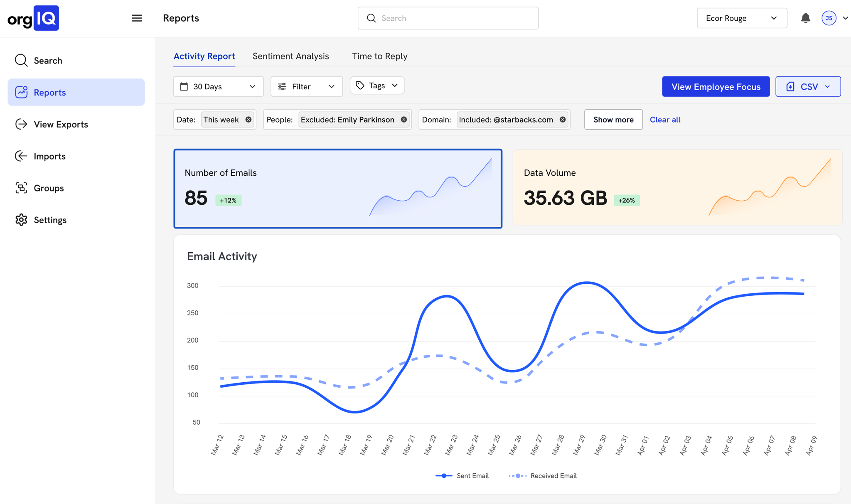The width and height of the screenshot is (851, 504).
Task: Click the JS user avatar
Action: coord(829,18)
